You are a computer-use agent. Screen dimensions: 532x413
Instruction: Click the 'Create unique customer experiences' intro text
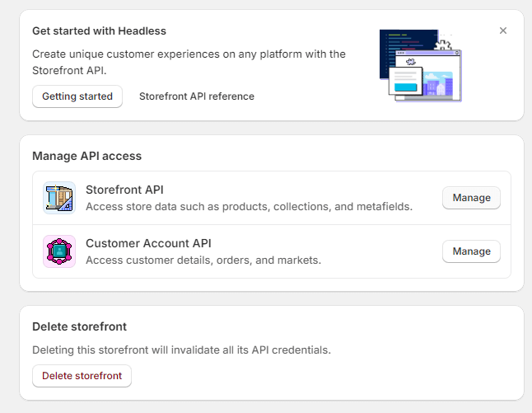point(189,54)
